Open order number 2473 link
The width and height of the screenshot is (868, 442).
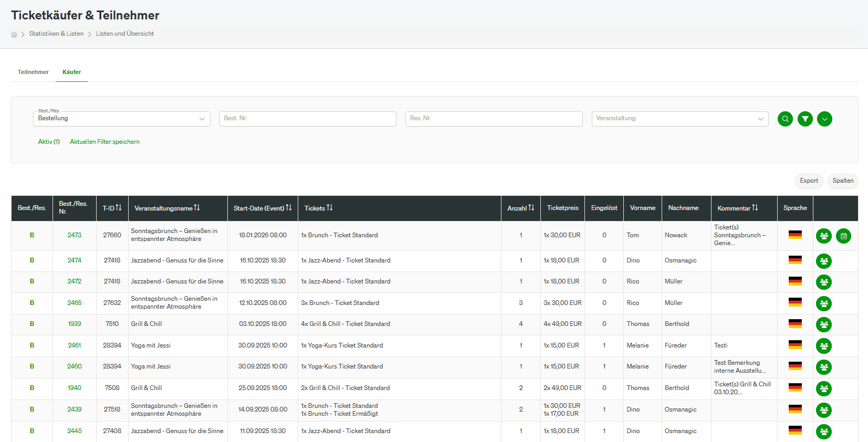[75, 235]
